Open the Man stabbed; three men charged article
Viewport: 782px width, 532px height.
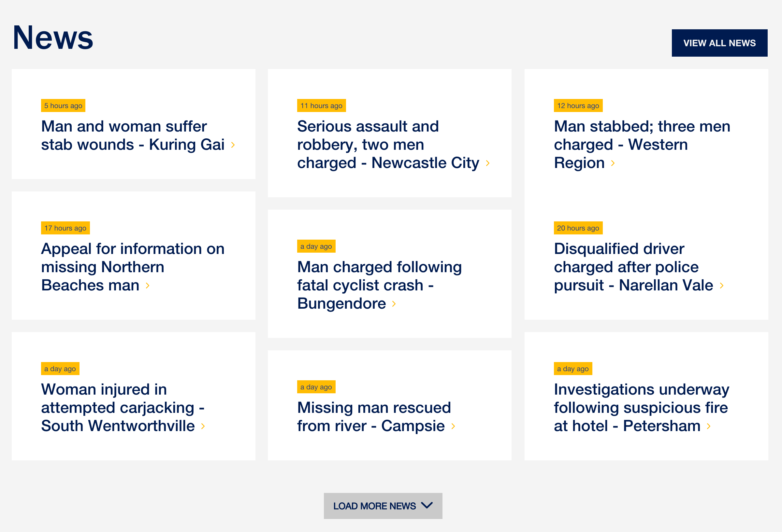point(642,145)
